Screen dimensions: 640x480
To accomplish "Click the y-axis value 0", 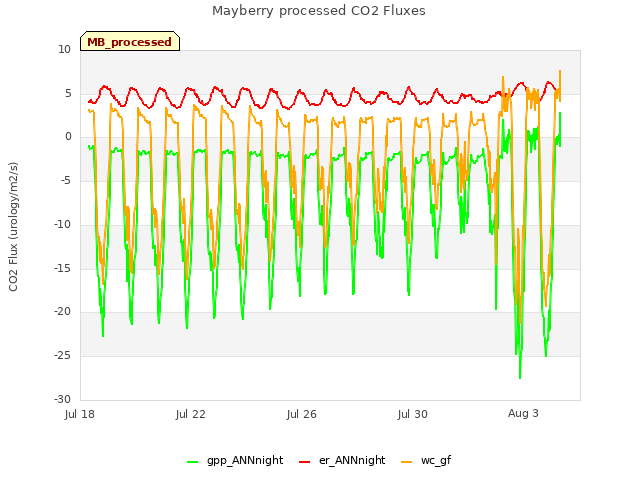I will [68, 137].
